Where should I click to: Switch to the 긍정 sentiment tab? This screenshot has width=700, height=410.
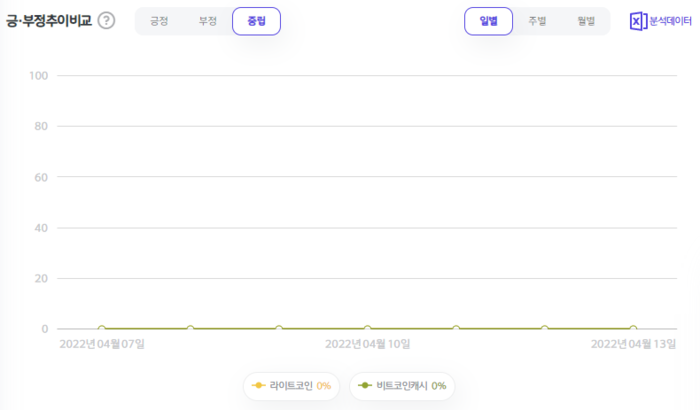[160, 21]
